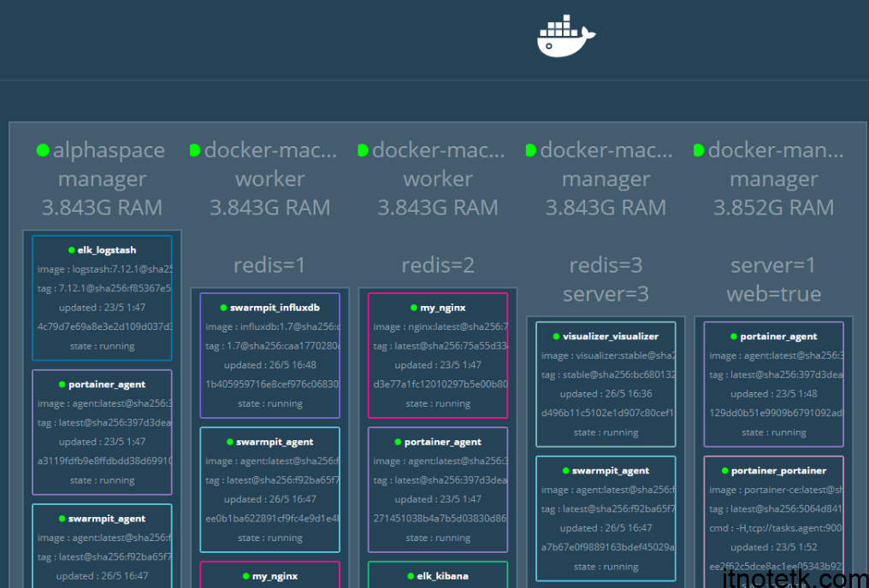
Task: Click container ID d3e77a1fc12010297b5e00b80
Action: [x=440, y=385]
